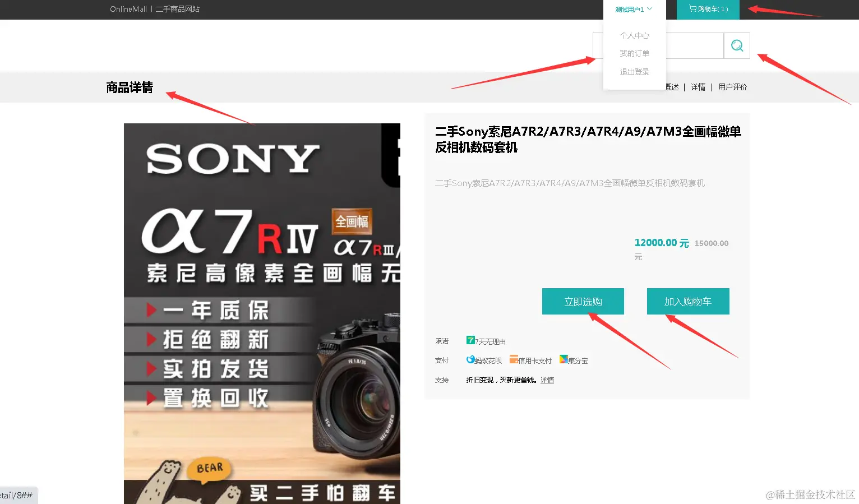
Task: Click the 立即选购 buy now button
Action: click(583, 302)
